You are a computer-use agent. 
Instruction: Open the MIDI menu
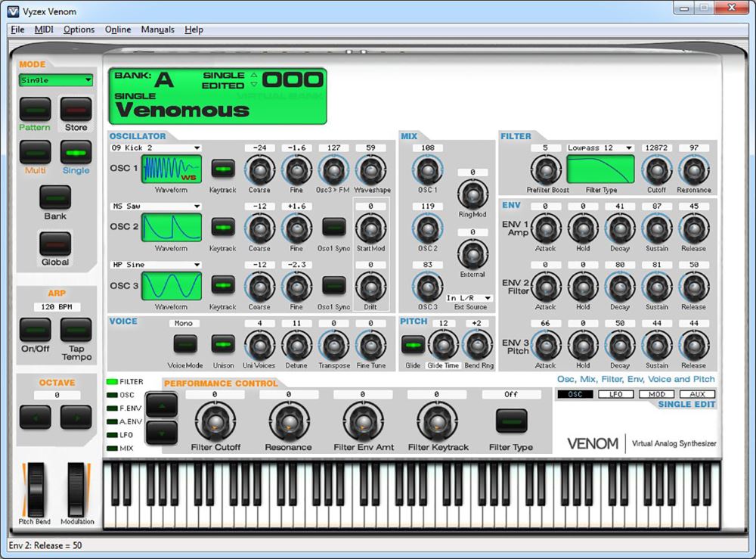point(44,30)
